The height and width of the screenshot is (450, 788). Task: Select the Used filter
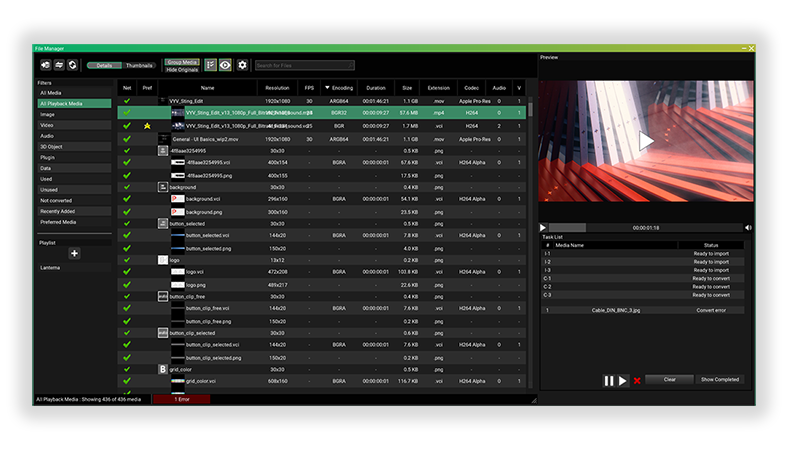click(x=74, y=179)
